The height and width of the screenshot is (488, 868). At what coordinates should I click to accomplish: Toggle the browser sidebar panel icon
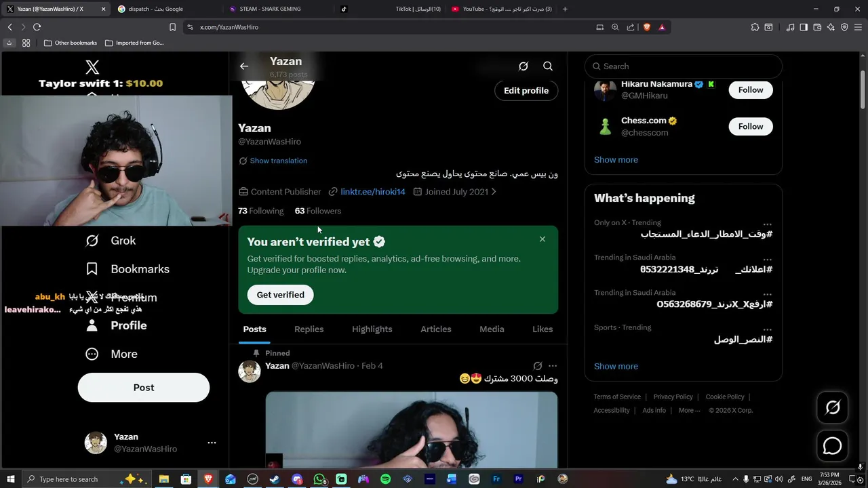[x=804, y=27]
